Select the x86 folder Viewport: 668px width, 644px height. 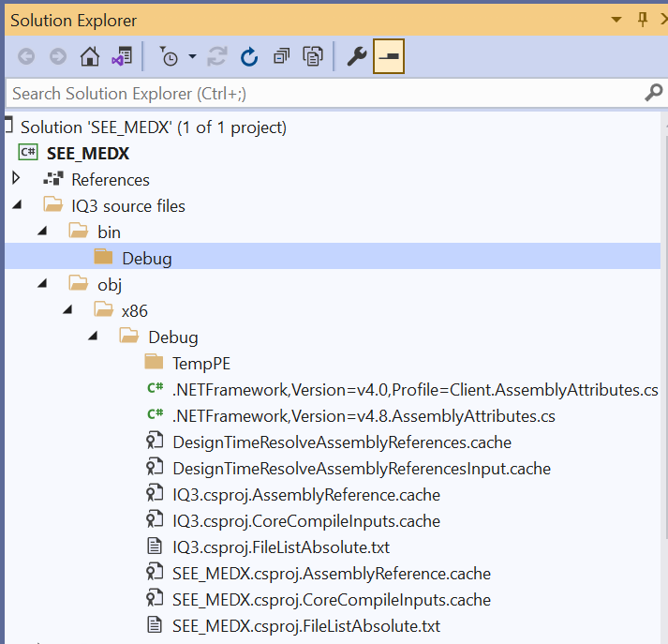click(x=135, y=311)
